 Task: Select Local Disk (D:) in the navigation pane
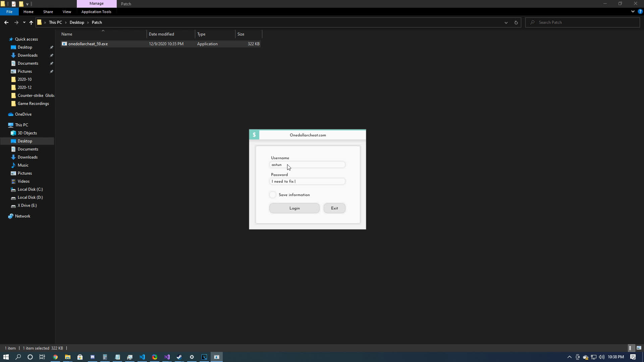tap(30, 197)
